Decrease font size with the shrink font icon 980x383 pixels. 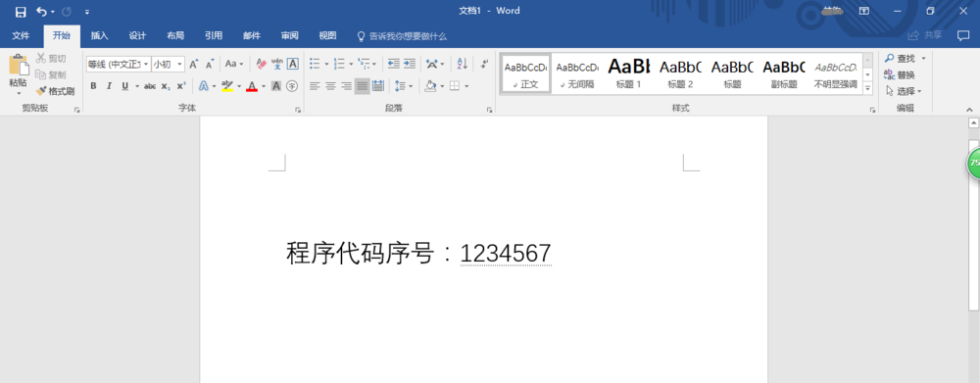(x=210, y=64)
